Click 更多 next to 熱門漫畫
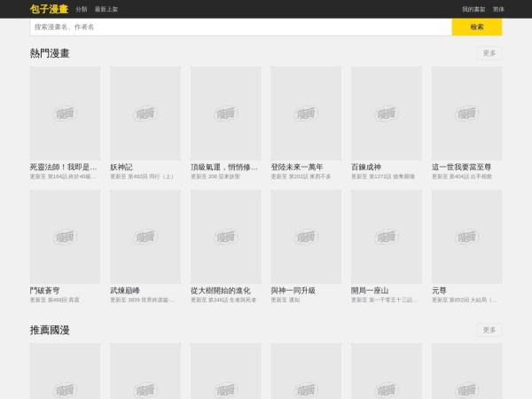 coord(489,53)
